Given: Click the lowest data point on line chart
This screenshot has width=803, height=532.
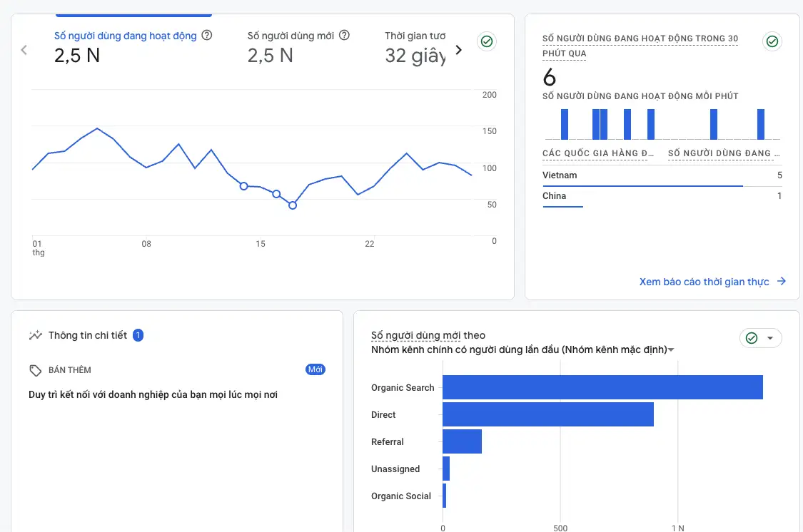Looking at the screenshot, I should click(293, 205).
